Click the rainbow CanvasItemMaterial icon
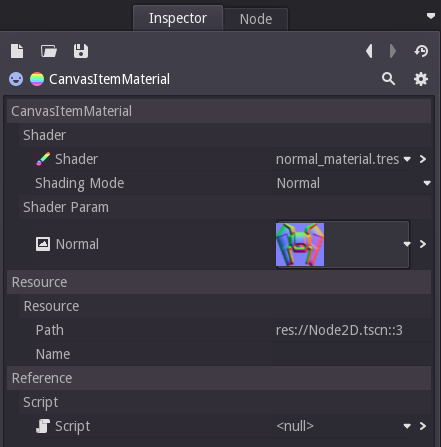The image size is (441, 447). (x=37, y=79)
